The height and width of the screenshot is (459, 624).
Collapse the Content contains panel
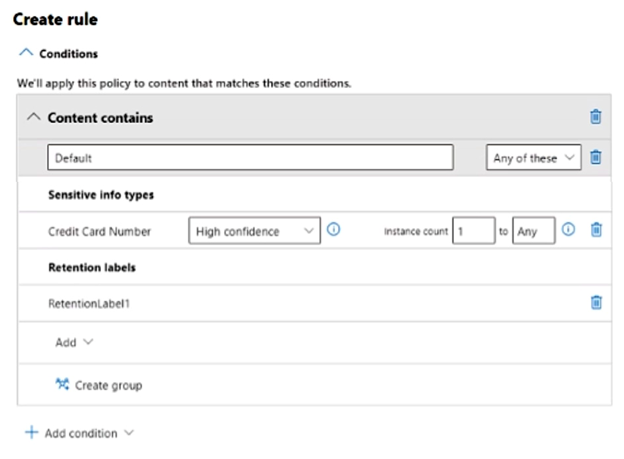click(x=34, y=117)
